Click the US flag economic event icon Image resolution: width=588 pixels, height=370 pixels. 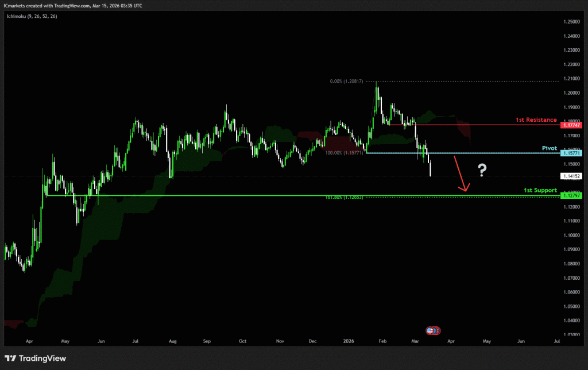coord(430,330)
